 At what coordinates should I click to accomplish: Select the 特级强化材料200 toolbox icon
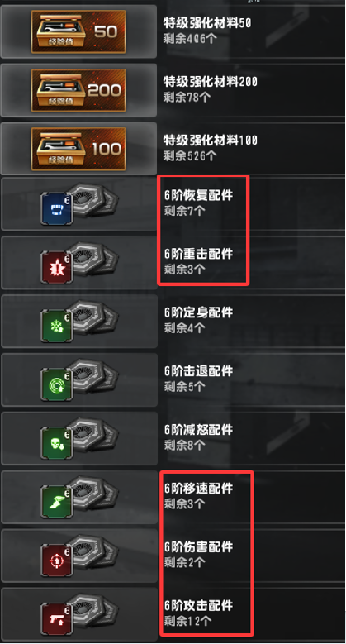point(78,90)
